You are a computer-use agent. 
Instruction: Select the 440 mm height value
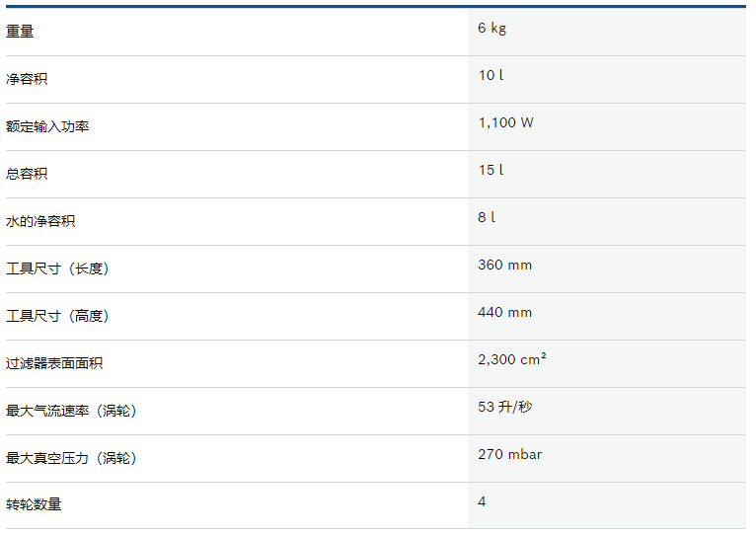504,312
